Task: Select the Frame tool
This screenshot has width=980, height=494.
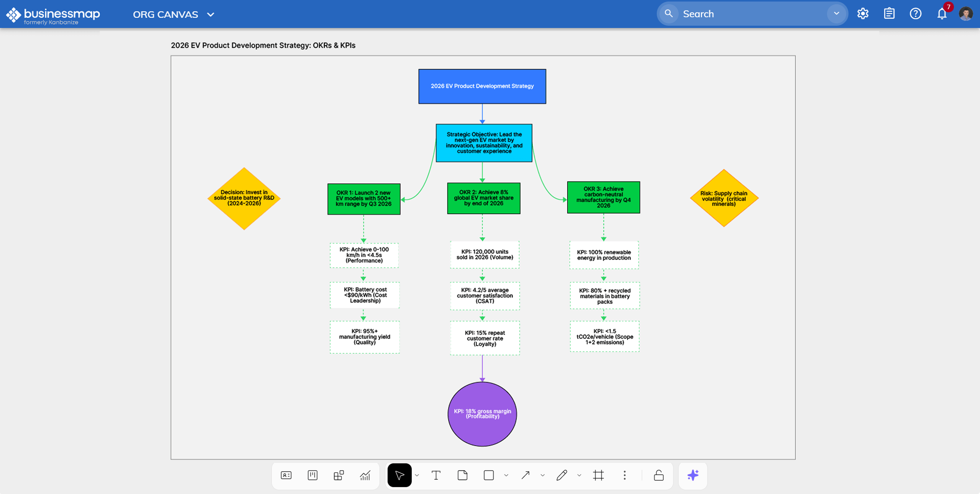Action: tap(598, 475)
